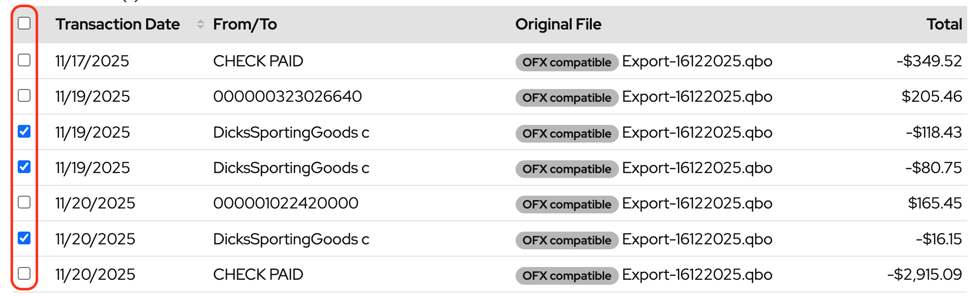This screenshot has width=980, height=296.
Task: Uncheck the -$118.43 DicksSportingGoods row
Action: click(x=24, y=131)
